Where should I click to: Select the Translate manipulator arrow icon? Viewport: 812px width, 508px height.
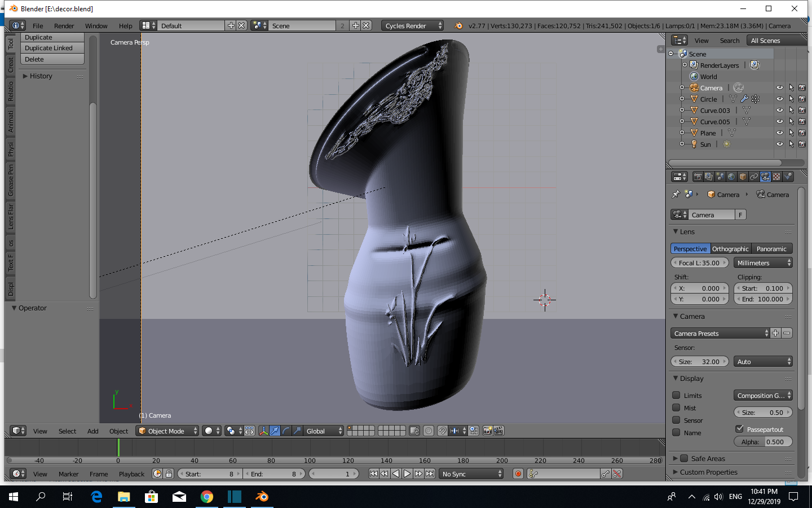point(275,431)
